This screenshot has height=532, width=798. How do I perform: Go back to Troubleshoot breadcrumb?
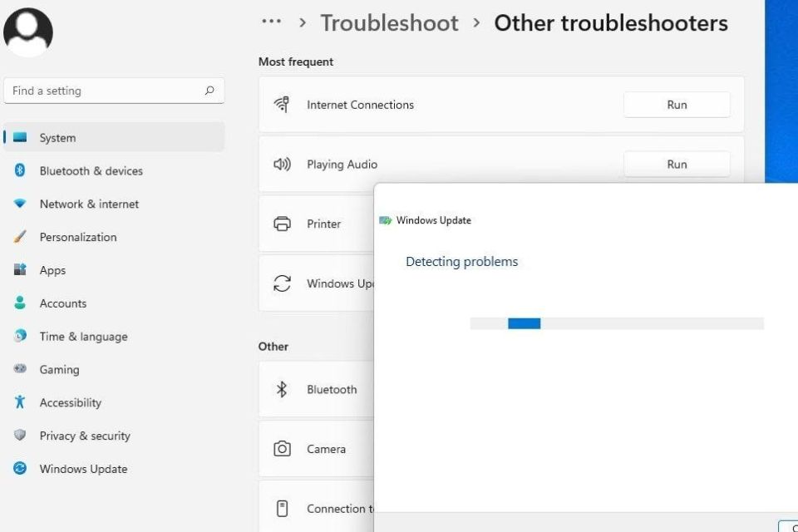tap(389, 23)
